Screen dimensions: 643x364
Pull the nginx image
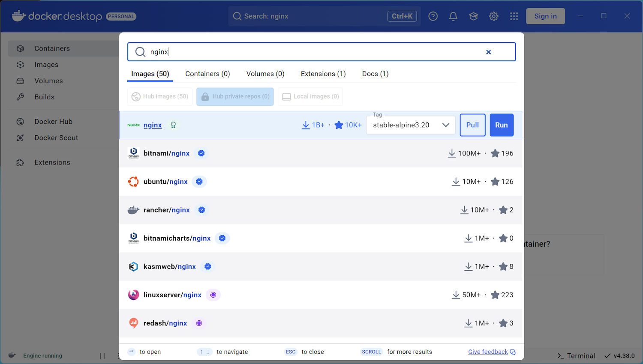pos(473,125)
